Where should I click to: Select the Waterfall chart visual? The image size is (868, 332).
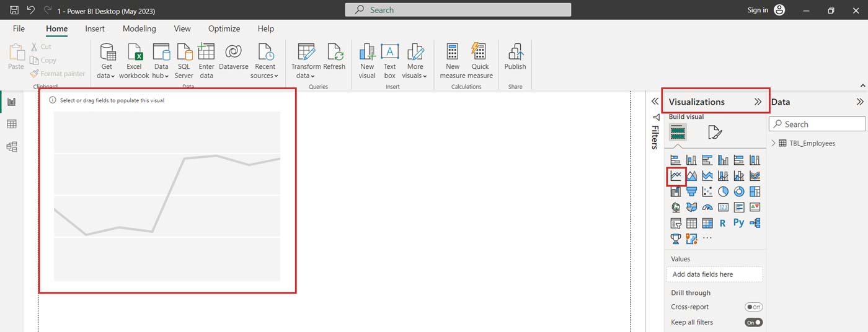[x=676, y=191]
